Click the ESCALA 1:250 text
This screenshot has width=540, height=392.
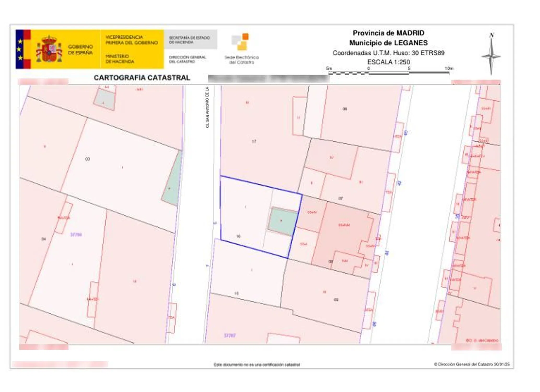[x=388, y=62]
